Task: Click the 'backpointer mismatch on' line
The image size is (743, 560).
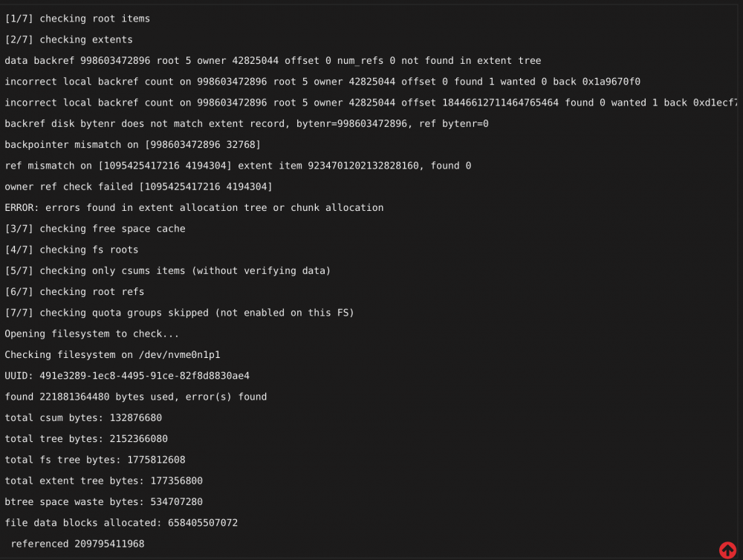Action: (133, 145)
